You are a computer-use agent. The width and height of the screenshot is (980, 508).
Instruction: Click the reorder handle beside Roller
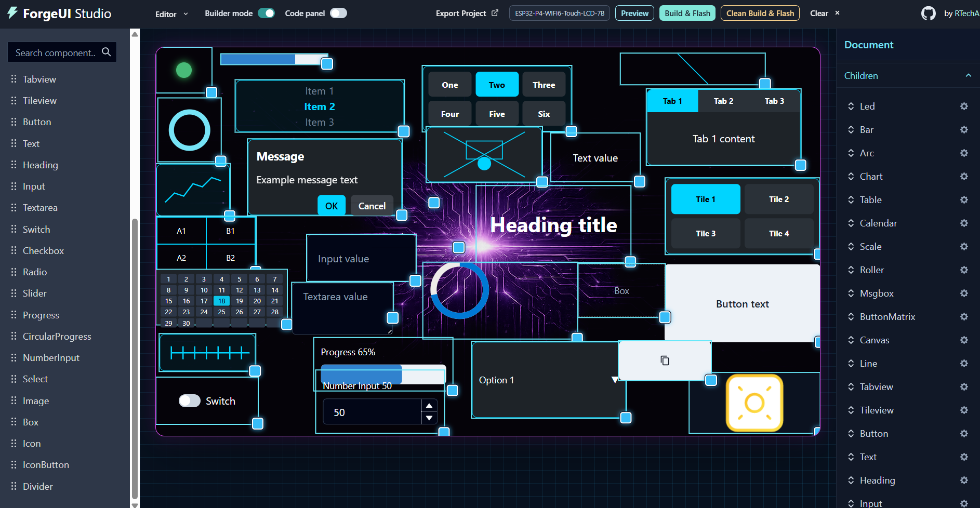point(851,270)
